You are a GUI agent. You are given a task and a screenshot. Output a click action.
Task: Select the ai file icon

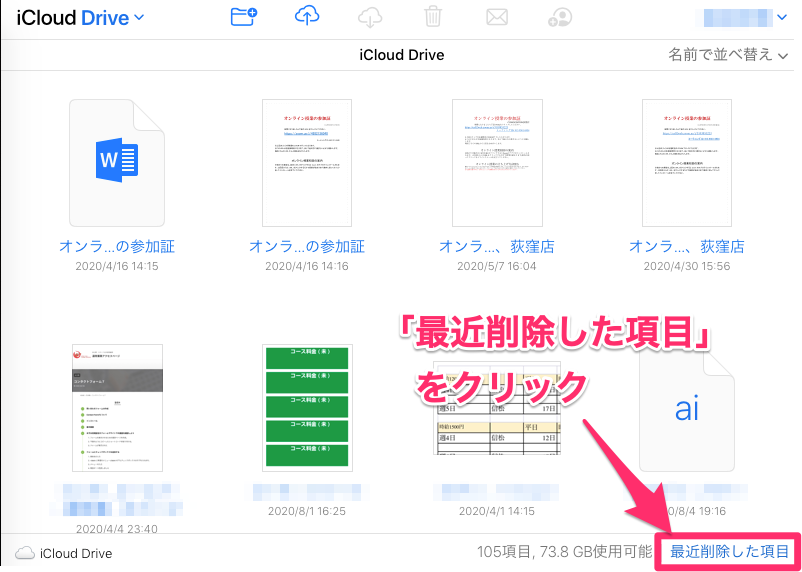click(x=686, y=410)
